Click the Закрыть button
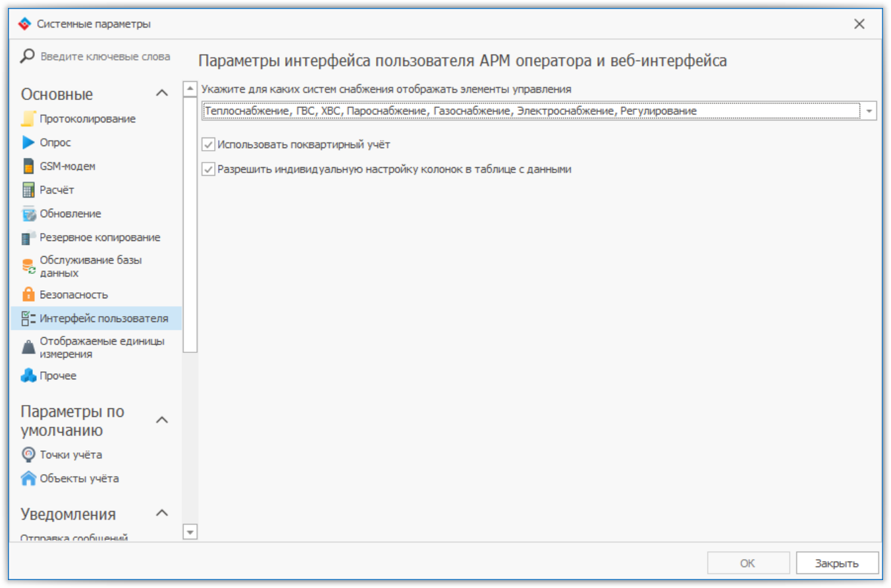 pos(837,564)
